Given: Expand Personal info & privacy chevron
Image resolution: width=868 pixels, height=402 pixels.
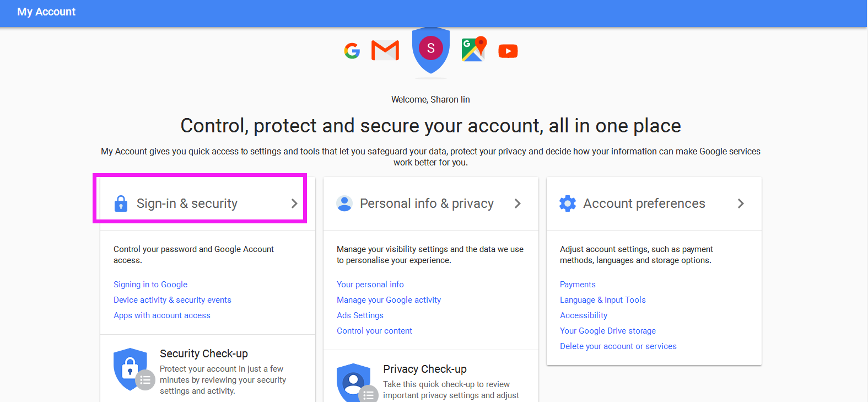Looking at the screenshot, I should (517, 203).
